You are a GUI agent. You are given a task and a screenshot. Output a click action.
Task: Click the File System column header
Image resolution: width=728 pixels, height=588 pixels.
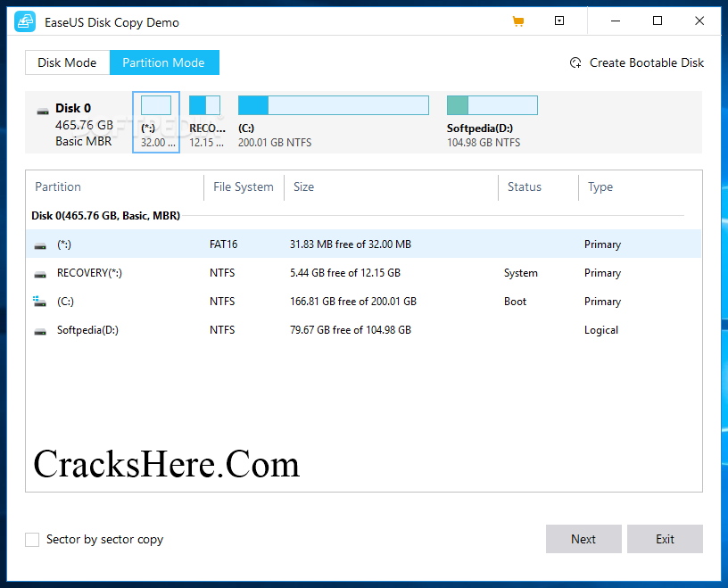(x=244, y=186)
